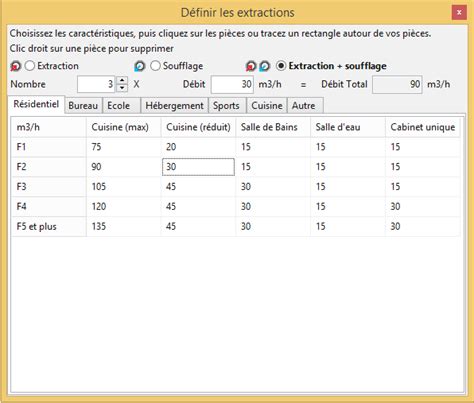
Task: Click blue icon beside Extraction + soufflage
Action: [265, 66]
